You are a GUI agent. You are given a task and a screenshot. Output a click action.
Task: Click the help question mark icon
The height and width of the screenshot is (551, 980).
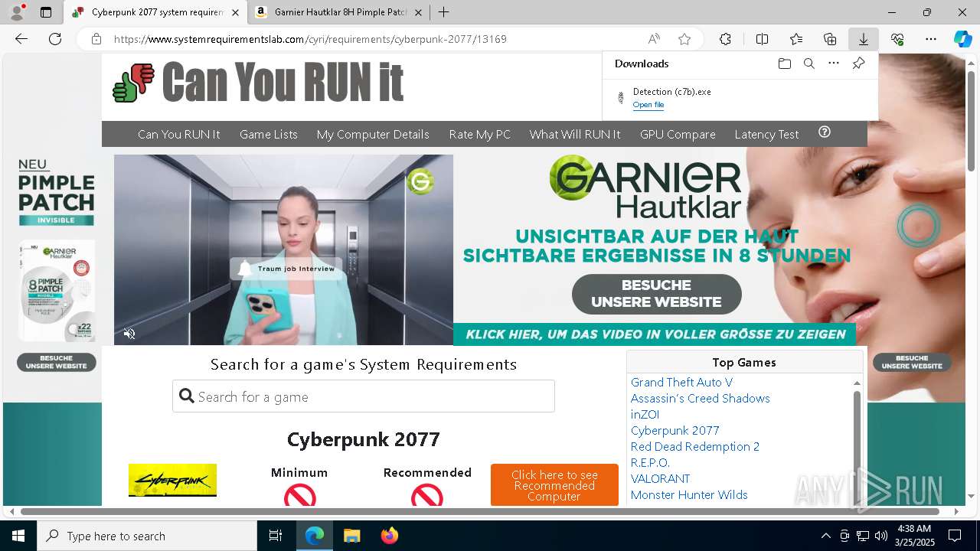825,132
